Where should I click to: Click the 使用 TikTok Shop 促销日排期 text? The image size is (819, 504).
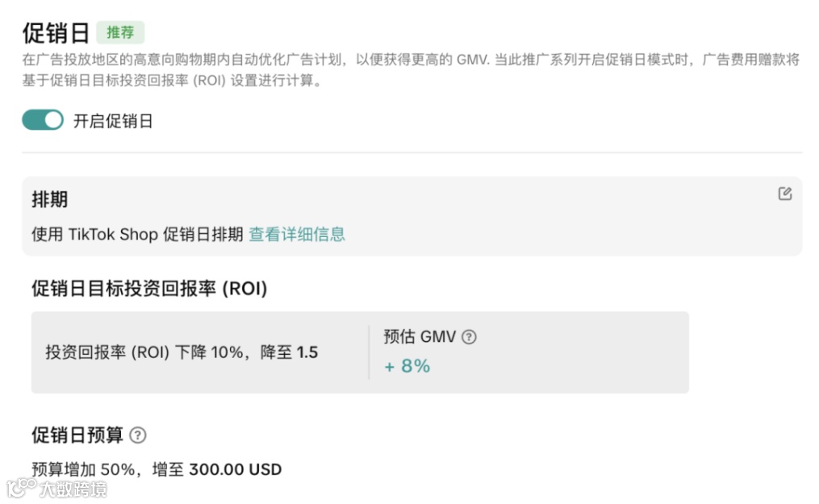(x=137, y=235)
